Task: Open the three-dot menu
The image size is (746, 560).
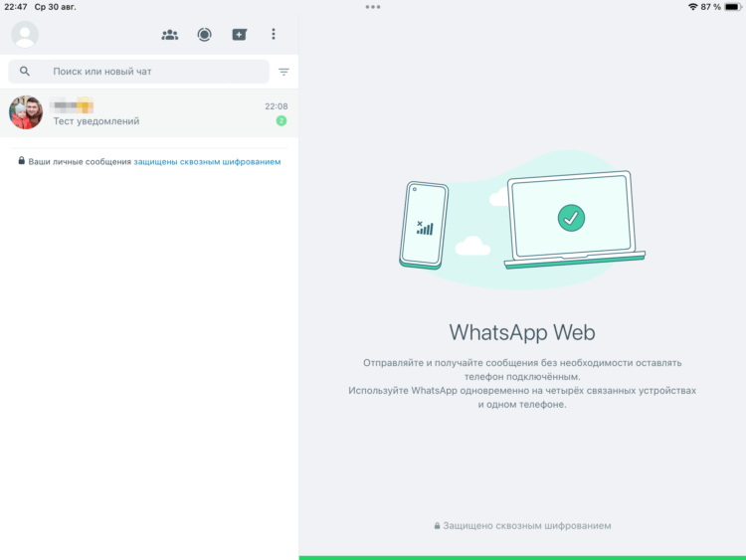Action: point(274,34)
